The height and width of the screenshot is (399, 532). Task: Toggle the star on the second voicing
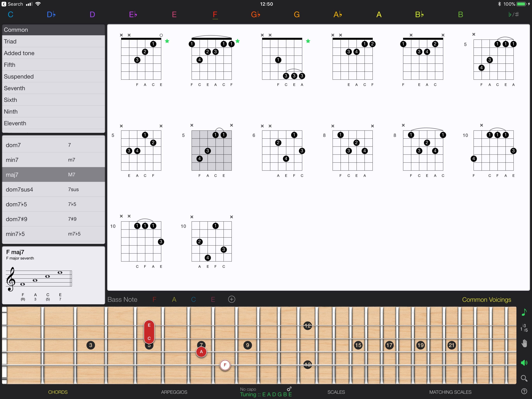238,41
